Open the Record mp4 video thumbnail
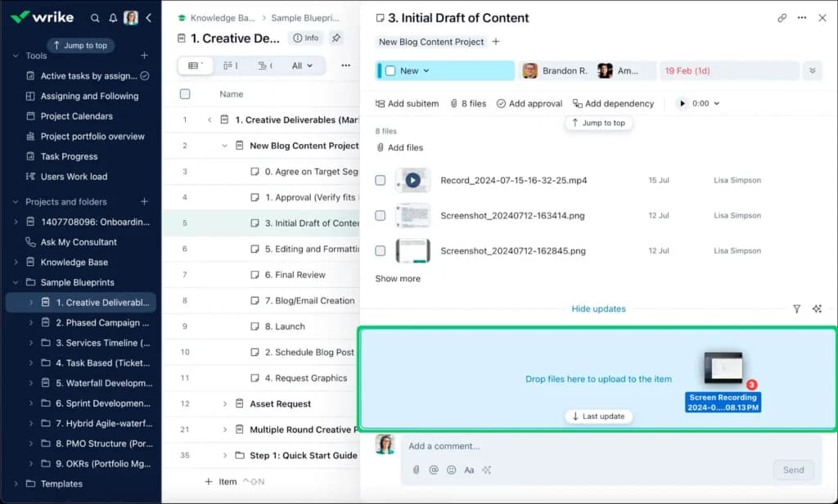This screenshot has height=504, width=838. pyautogui.click(x=412, y=180)
